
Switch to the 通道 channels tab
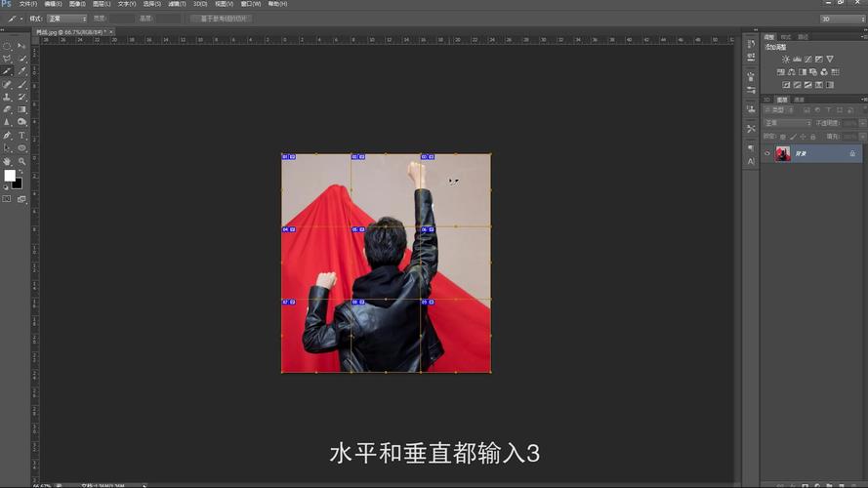point(799,100)
